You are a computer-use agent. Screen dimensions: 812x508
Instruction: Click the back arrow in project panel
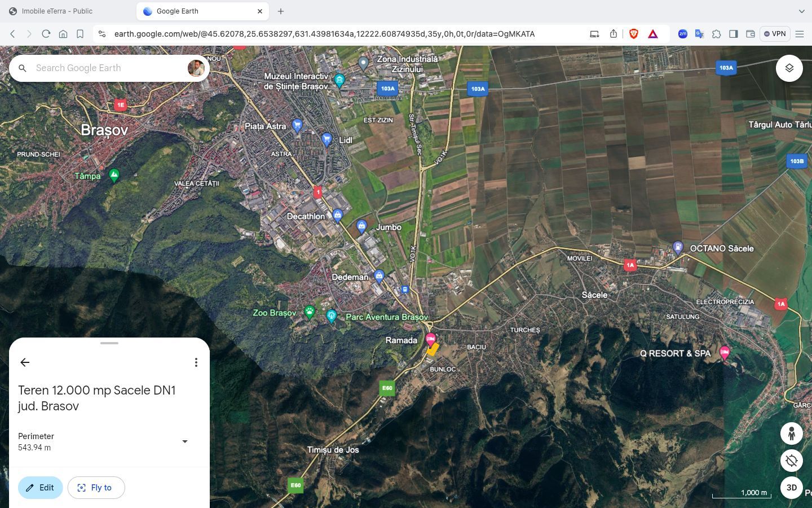pos(25,362)
